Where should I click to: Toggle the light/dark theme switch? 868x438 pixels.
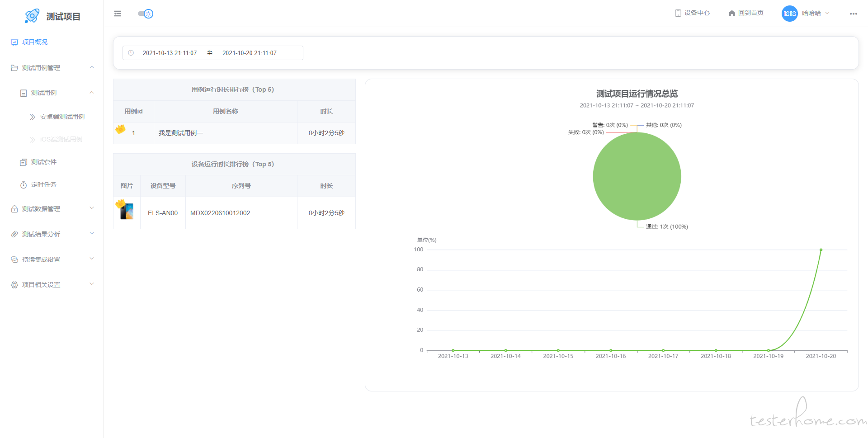(x=146, y=14)
